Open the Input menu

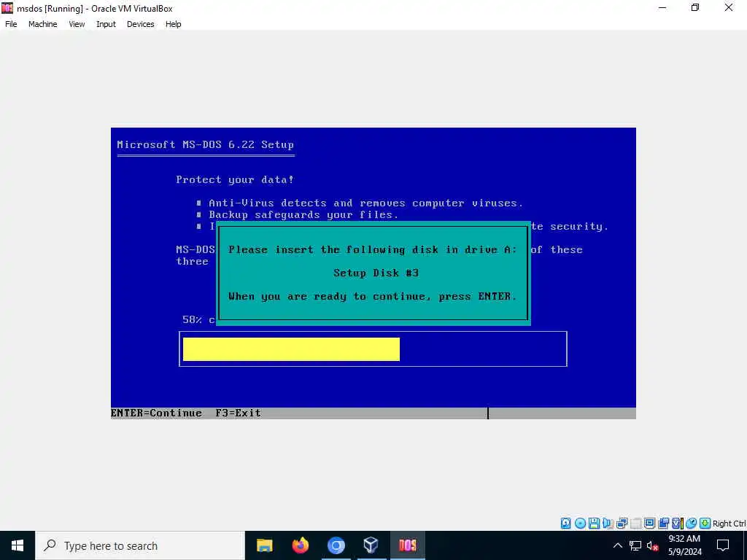106,24
